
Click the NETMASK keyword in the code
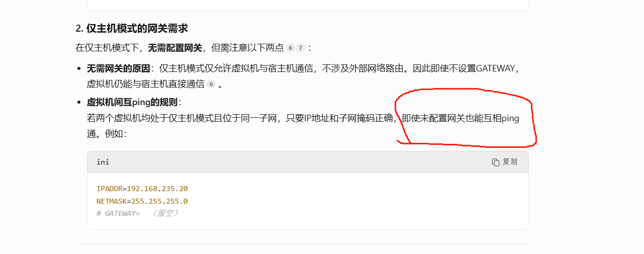(x=112, y=201)
